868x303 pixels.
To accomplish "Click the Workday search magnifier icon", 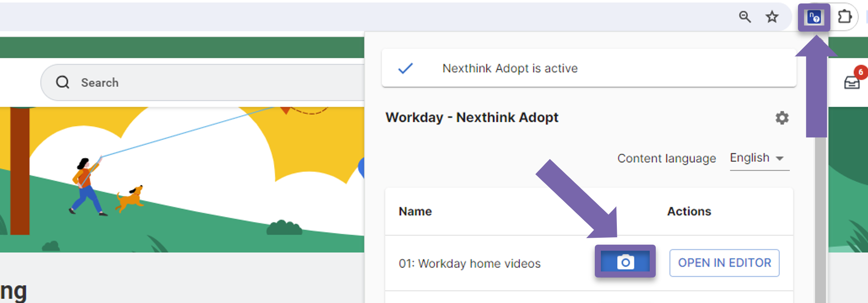I will coord(63,82).
